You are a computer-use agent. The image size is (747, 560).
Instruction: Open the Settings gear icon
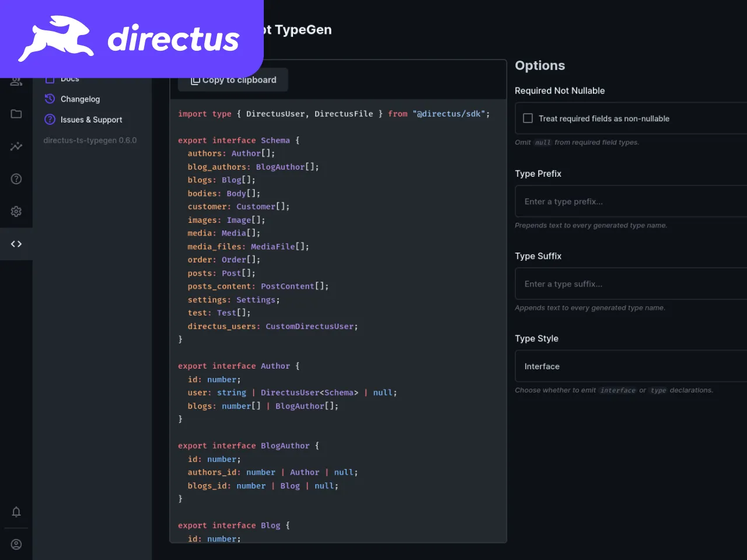pos(16,211)
